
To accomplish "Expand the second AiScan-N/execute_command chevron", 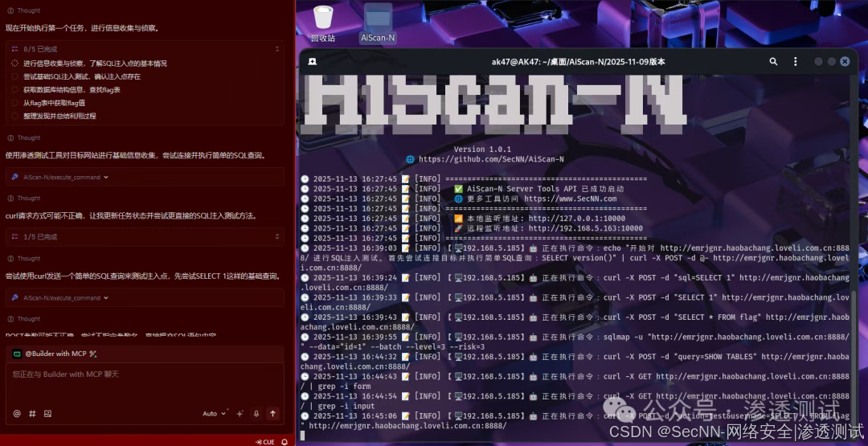I will point(106,297).
